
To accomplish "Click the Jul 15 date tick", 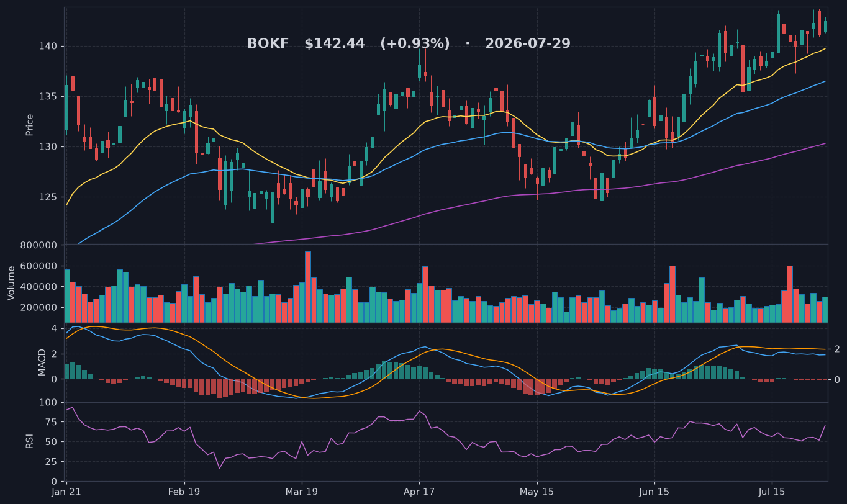I will click(772, 492).
